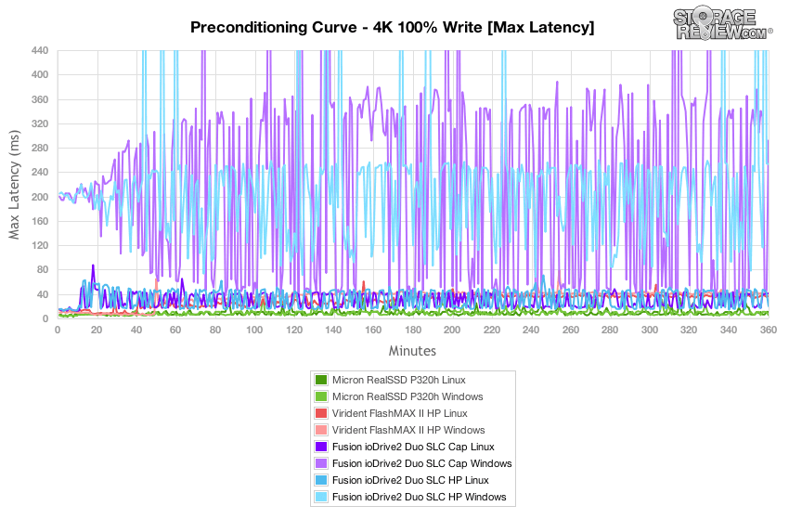Viewport: 789px width, 532px height.
Task: Click the y-axis label 280
Action: coord(40,148)
